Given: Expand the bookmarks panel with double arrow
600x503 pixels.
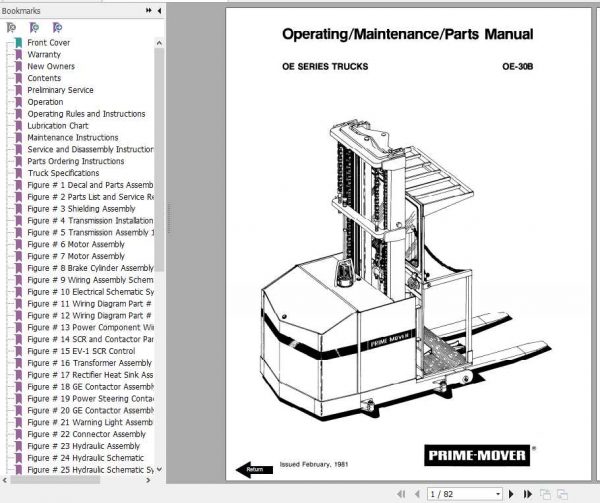Looking at the screenshot, I should (x=149, y=11).
